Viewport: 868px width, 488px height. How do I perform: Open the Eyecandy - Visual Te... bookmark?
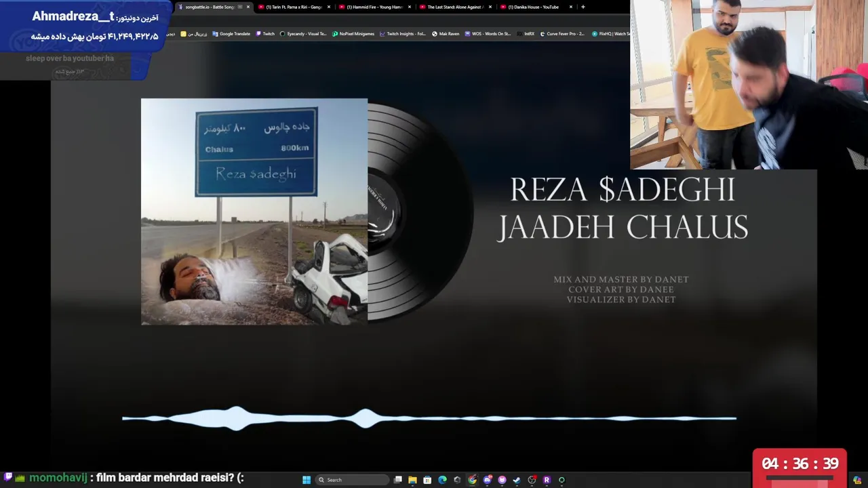(x=303, y=34)
